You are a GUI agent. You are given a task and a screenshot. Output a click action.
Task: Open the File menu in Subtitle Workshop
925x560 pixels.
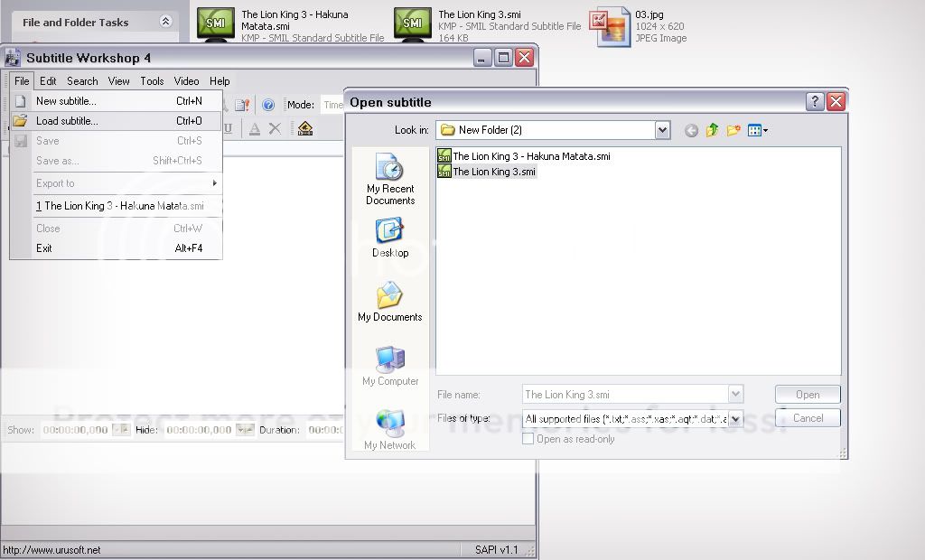22,81
